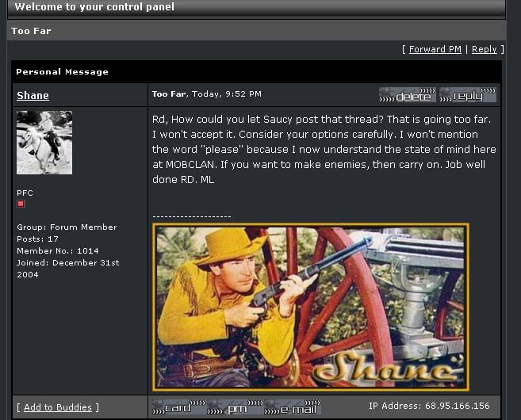Click the reply button beside delete
The image size is (521, 420).
pyautogui.click(x=468, y=95)
